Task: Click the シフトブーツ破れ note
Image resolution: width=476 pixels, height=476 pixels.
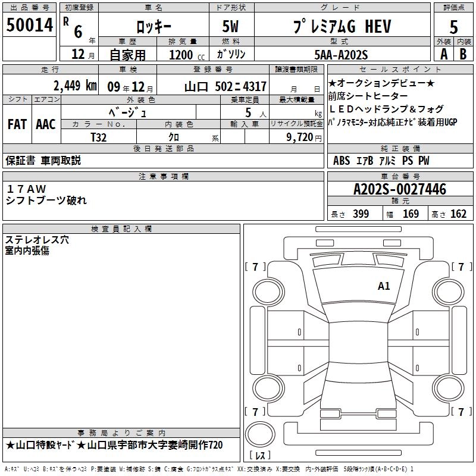Action: (x=46, y=201)
